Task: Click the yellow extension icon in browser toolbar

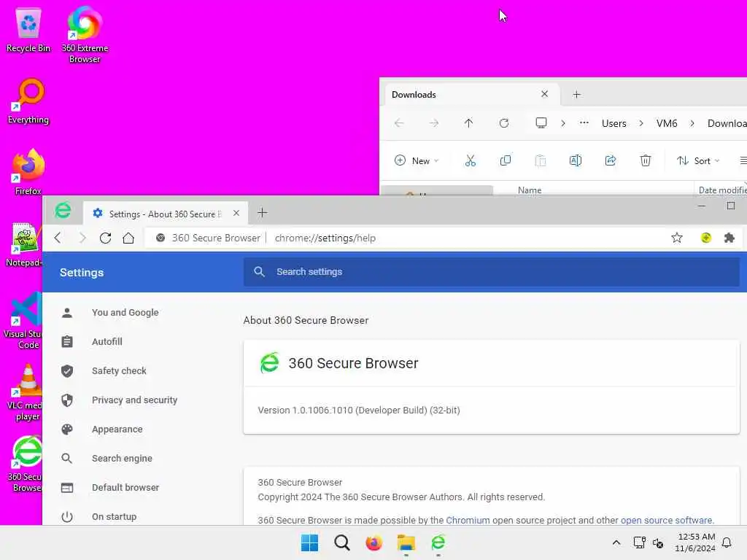Action: (706, 238)
